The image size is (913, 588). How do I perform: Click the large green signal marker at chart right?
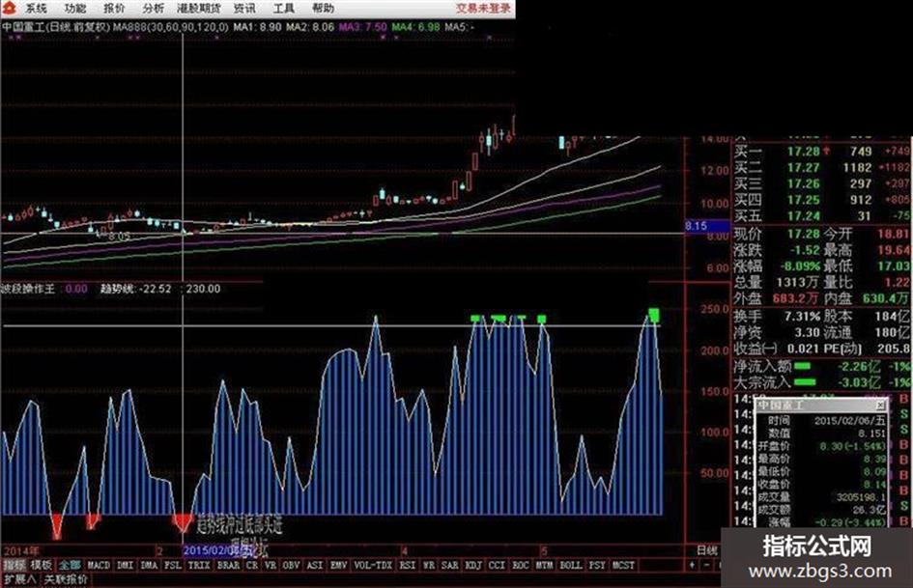tap(654, 316)
